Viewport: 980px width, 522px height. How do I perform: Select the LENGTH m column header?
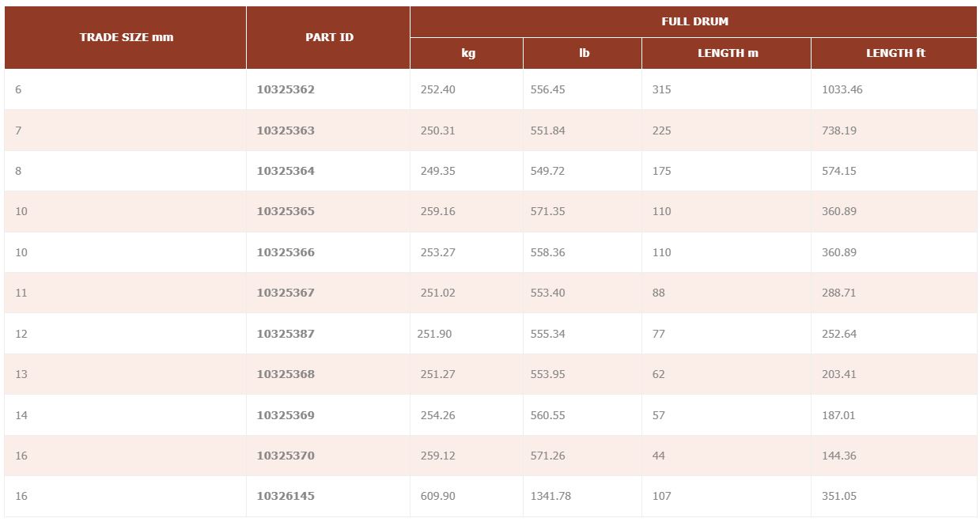coord(727,53)
